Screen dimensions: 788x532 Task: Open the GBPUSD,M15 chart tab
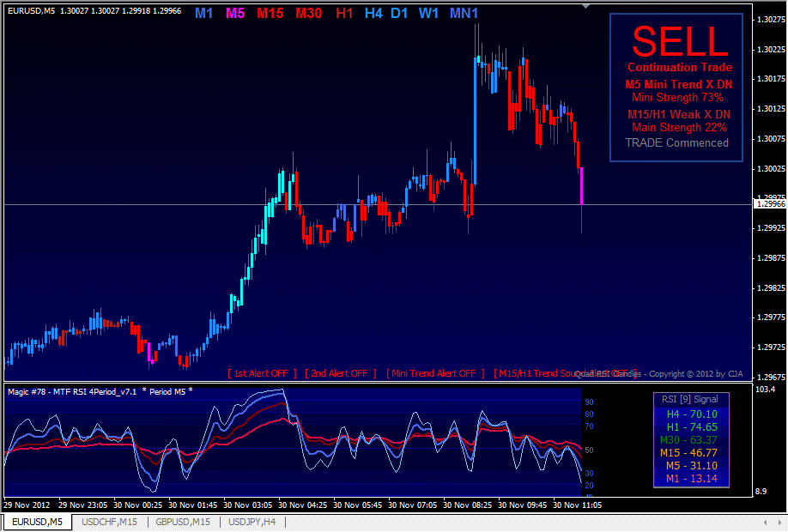[x=183, y=522]
